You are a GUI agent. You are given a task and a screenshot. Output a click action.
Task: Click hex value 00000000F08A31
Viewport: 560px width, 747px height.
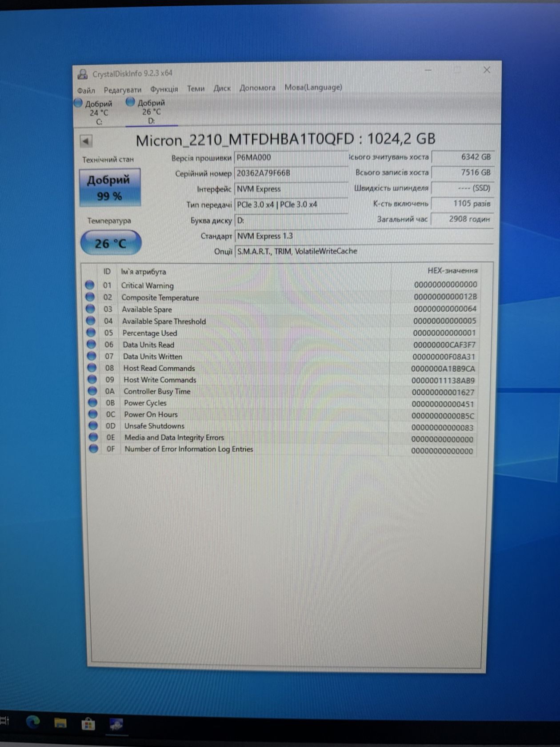tap(444, 357)
